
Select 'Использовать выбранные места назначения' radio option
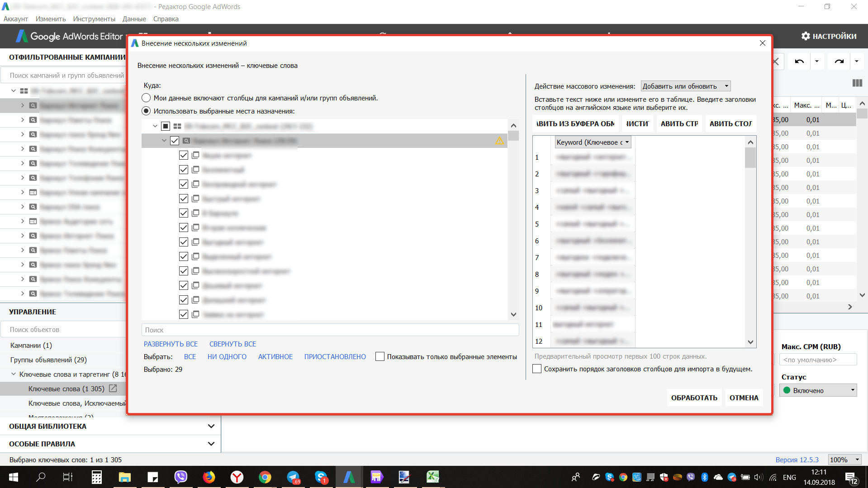[x=146, y=111]
